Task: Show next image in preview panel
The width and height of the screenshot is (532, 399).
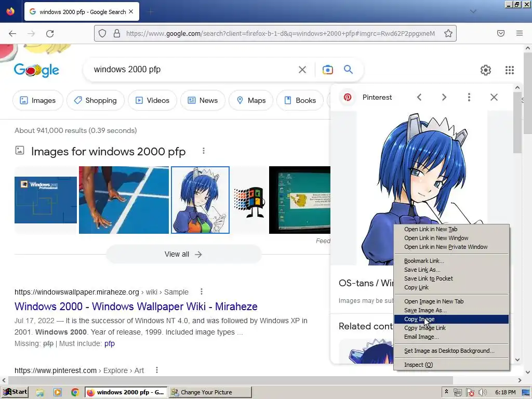Action: click(444, 97)
